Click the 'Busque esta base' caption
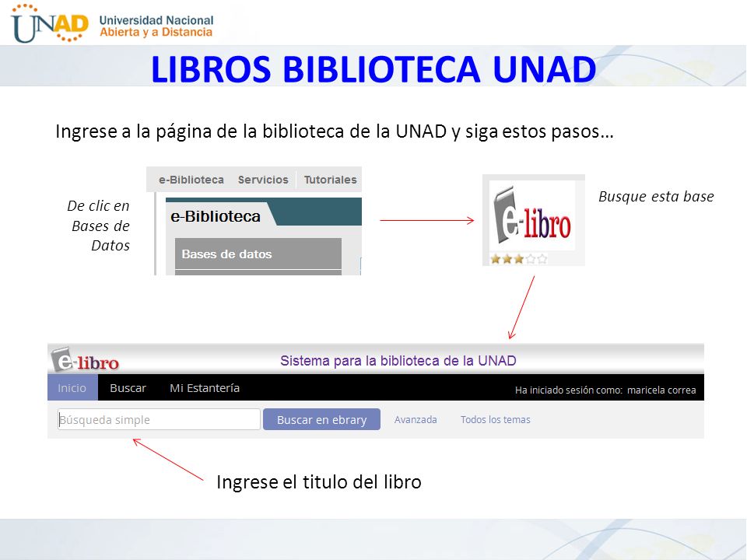This screenshot has height=560, width=747. [x=656, y=196]
